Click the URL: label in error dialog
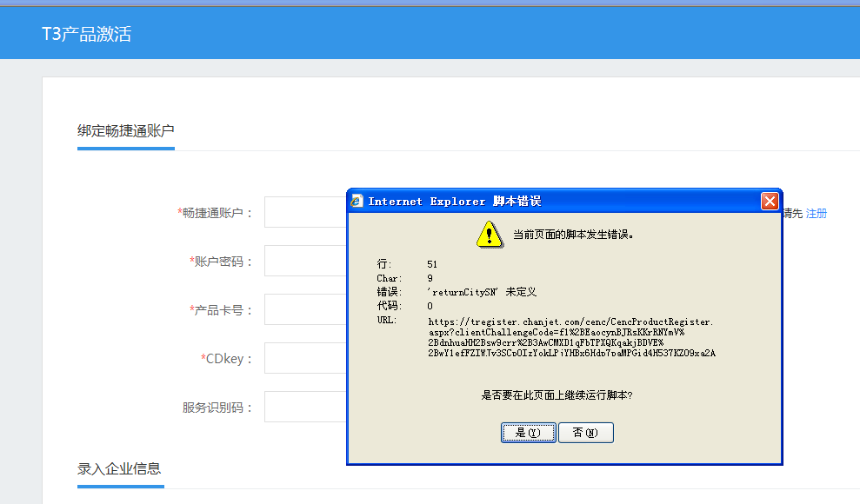This screenshot has width=860, height=504. pos(387,320)
